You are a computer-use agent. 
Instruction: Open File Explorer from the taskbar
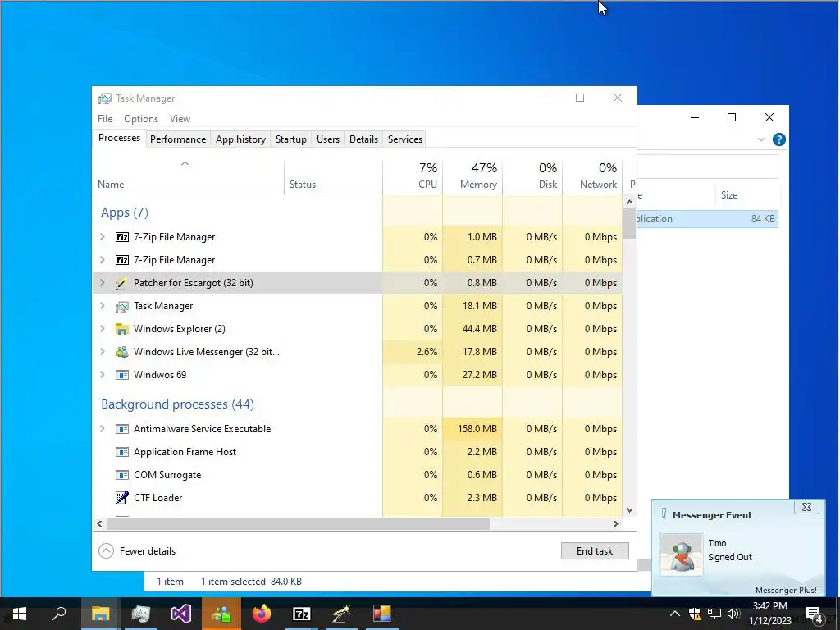tap(100, 614)
